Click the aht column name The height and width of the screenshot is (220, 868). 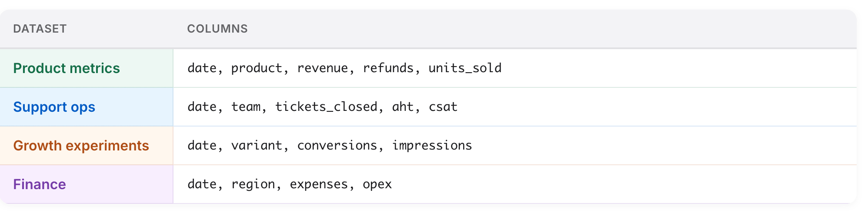(403, 107)
